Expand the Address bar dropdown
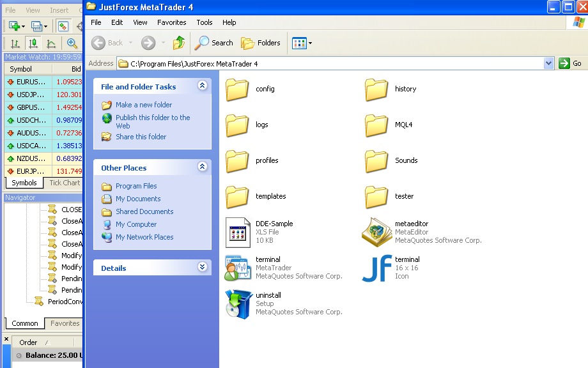 point(548,63)
